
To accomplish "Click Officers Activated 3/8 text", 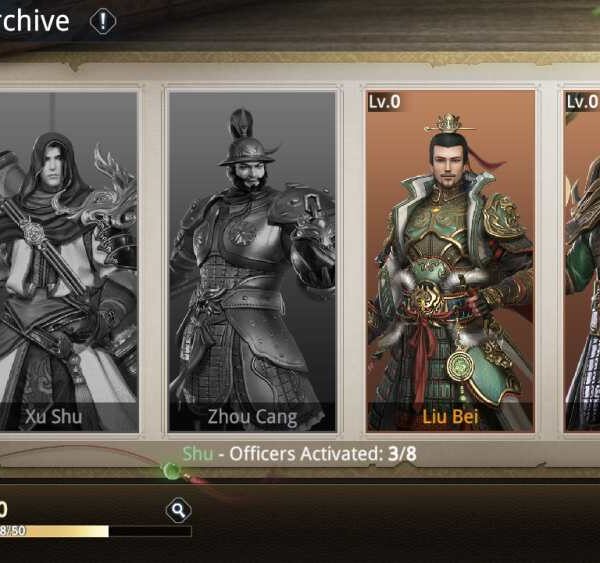I will (x=323, y=454).
